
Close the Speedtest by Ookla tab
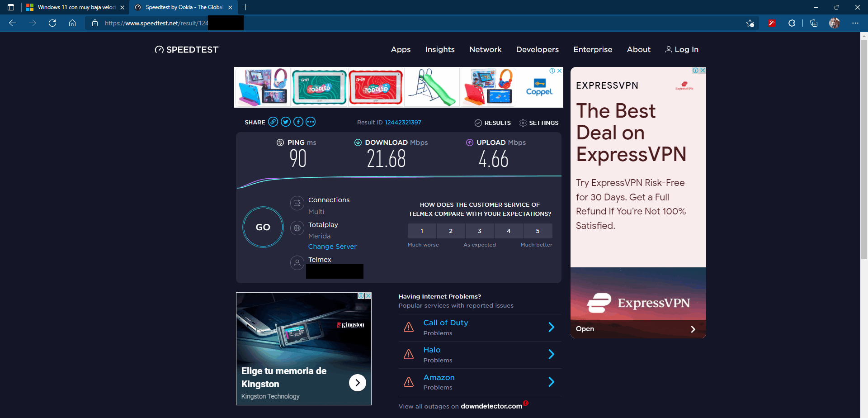click(230, 7)
